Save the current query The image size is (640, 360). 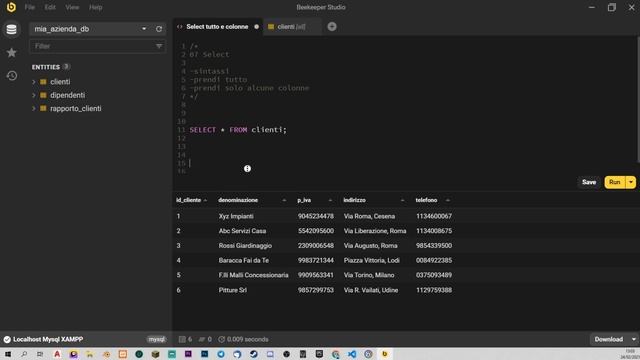[589, 182]
